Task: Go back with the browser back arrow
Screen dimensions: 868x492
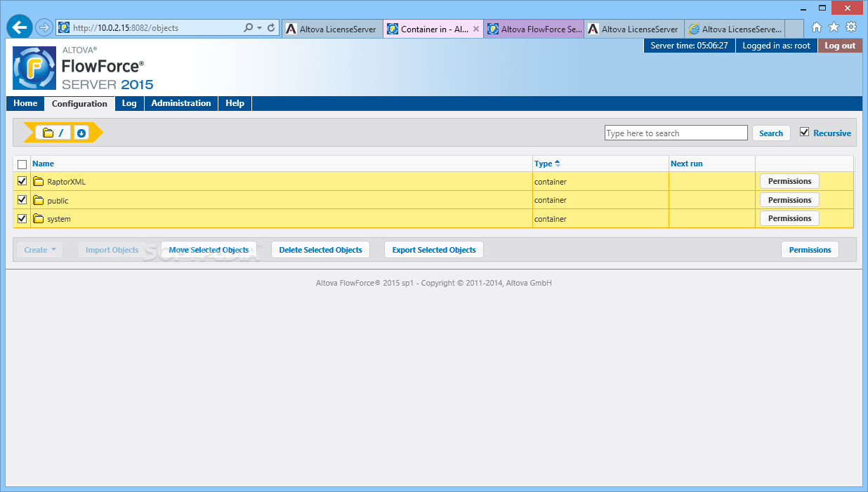Action: click(20, 28)
